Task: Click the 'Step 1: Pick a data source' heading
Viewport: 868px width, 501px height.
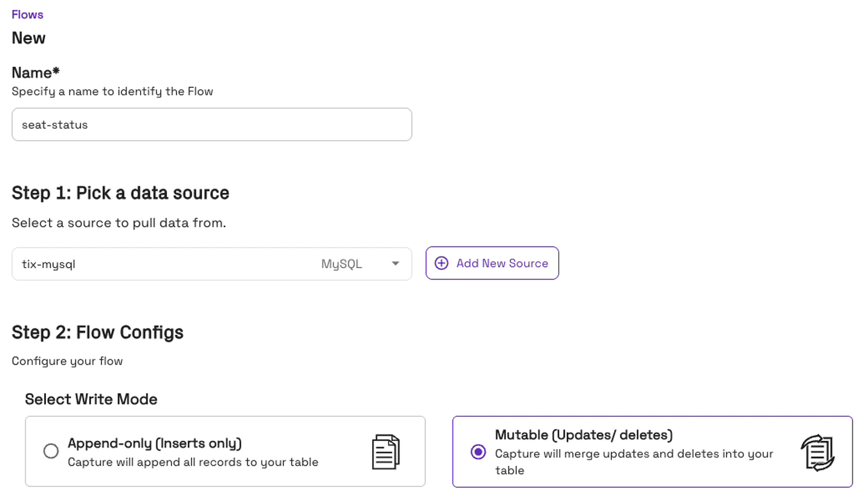Action: coord(120,193)
